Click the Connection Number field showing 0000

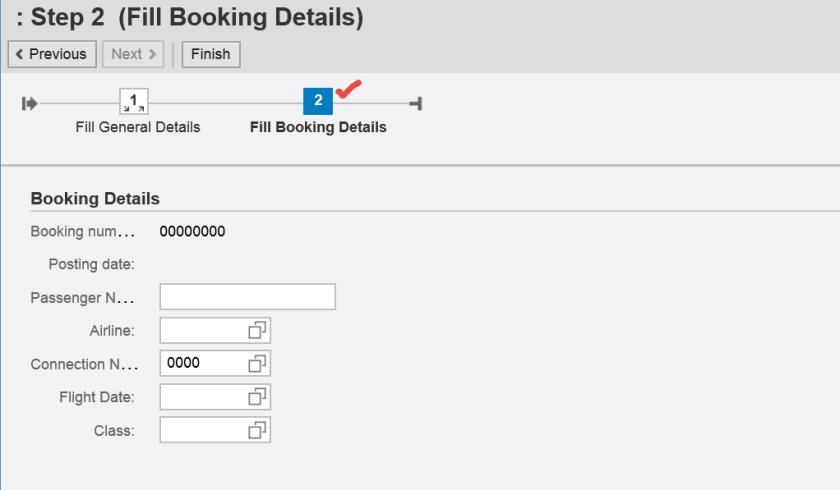202,363
